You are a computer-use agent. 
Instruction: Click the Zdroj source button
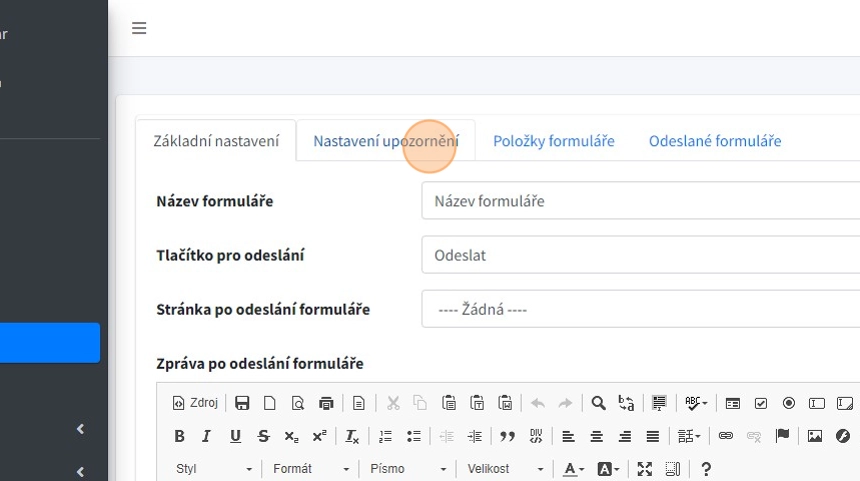click(195, 403)
